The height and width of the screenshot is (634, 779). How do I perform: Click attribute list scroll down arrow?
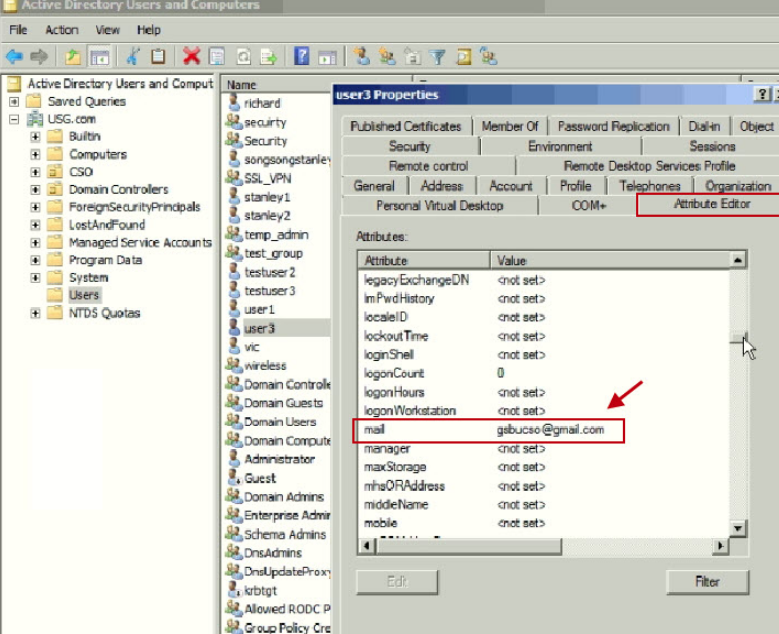(x=738, y=528)
